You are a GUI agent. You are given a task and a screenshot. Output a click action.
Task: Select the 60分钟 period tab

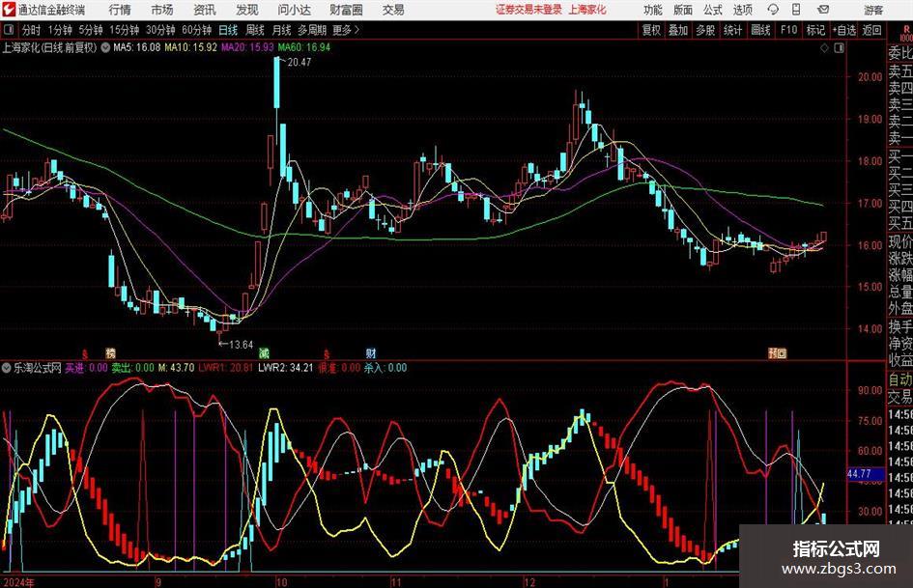196,30
